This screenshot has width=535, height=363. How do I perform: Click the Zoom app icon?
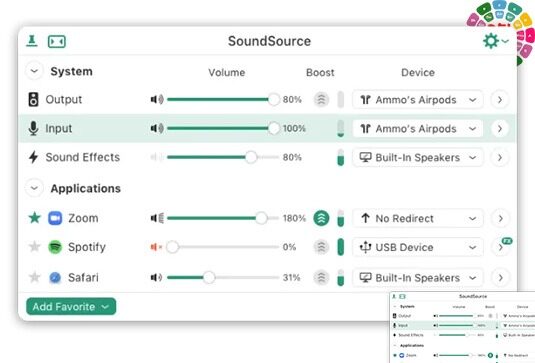[x=55, y=218]
